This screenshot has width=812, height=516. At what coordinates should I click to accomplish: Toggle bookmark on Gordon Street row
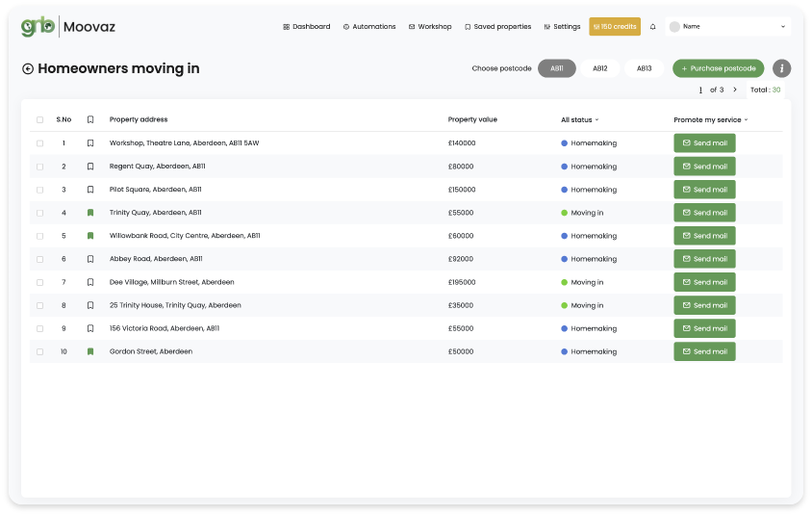click(x=90, y=351)
